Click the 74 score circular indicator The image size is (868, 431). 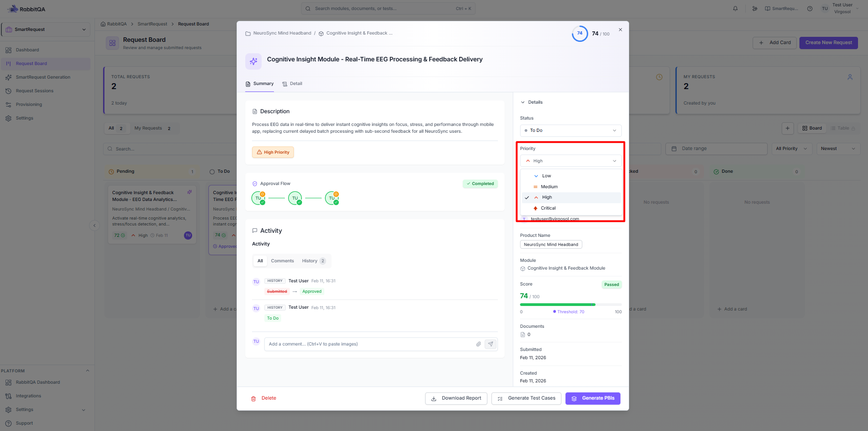tap(580, 34)
